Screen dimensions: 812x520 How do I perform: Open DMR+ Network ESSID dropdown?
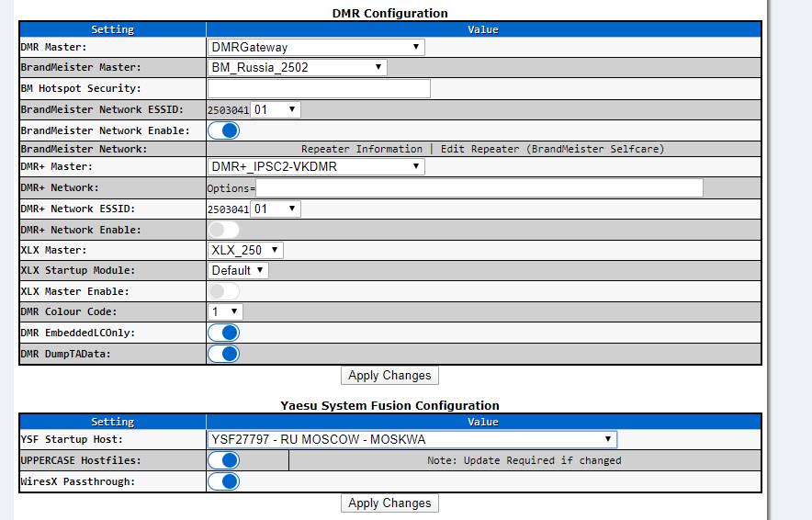pos(276,209)
